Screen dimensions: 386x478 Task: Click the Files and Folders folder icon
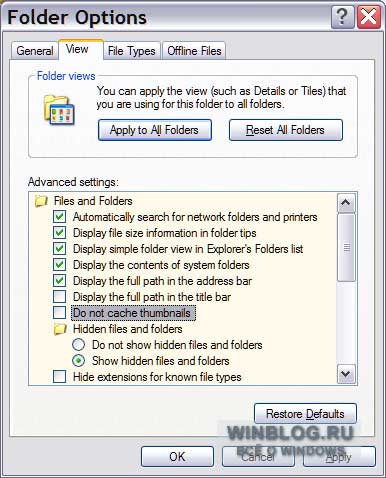point(41,201)
